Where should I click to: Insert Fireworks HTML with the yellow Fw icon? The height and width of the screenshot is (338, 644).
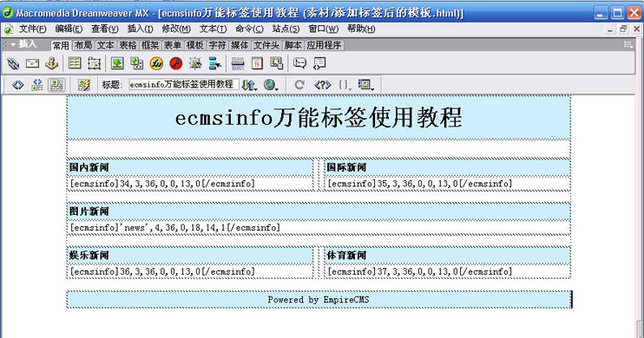click(156, 63)
